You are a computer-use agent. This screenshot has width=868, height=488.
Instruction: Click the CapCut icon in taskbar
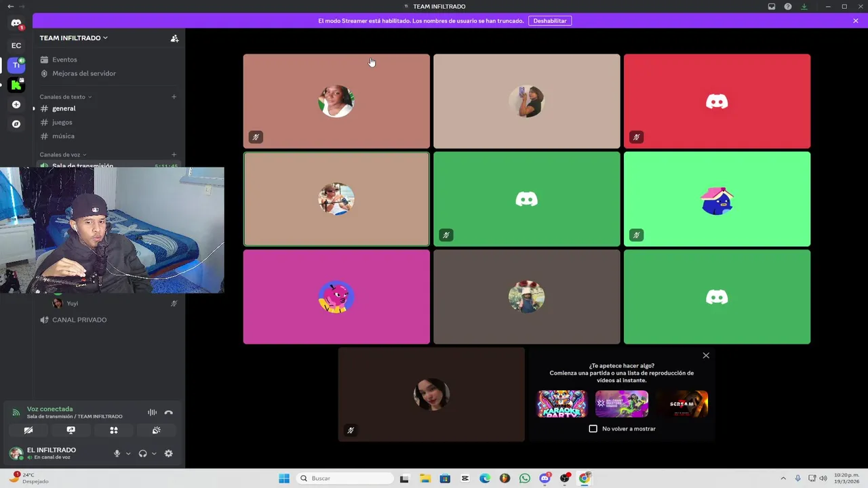pyautogui.click(x=465, y=479)
